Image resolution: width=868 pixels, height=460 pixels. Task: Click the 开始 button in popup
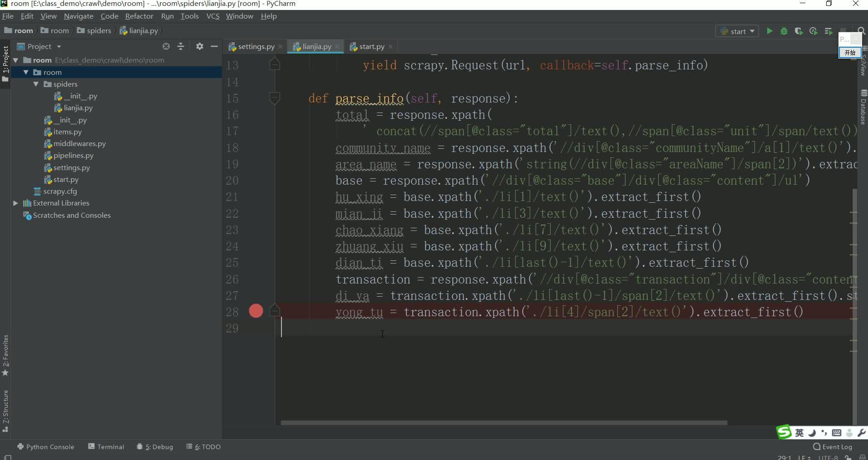click(849, 53)
